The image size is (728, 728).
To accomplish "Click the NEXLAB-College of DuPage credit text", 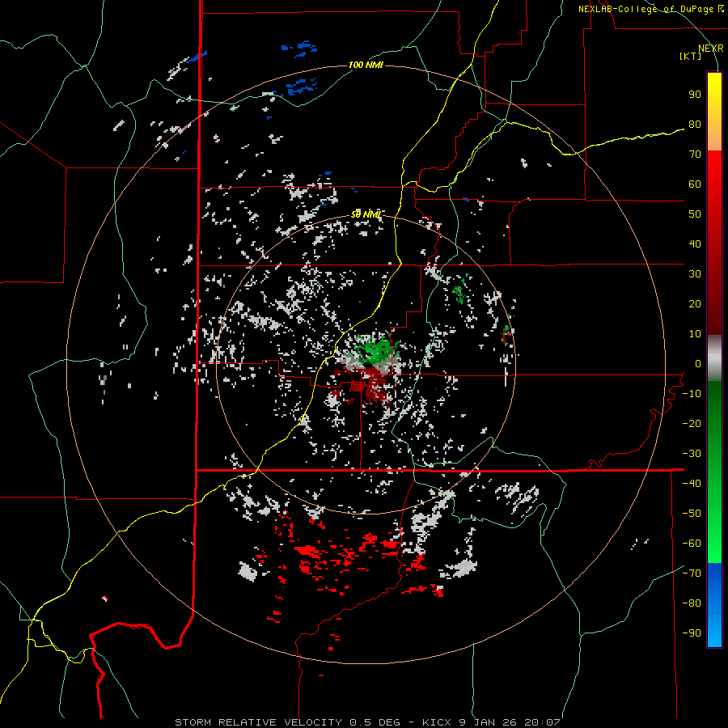I will [x=650, y=9].
